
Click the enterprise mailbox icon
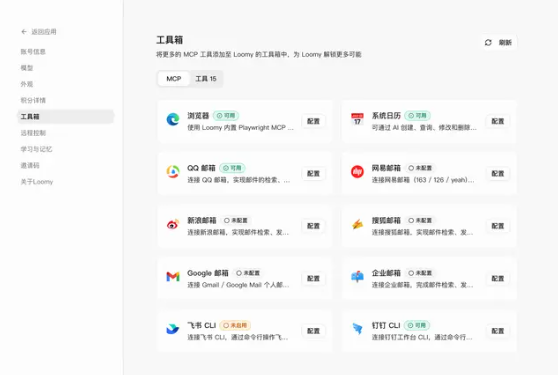click(357, 276)
